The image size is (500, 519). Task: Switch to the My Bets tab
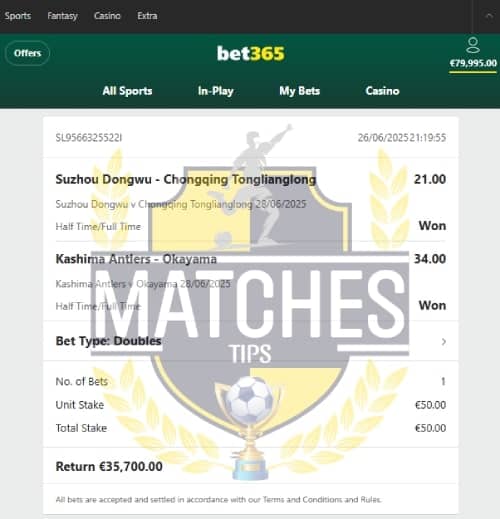[300, 91]
